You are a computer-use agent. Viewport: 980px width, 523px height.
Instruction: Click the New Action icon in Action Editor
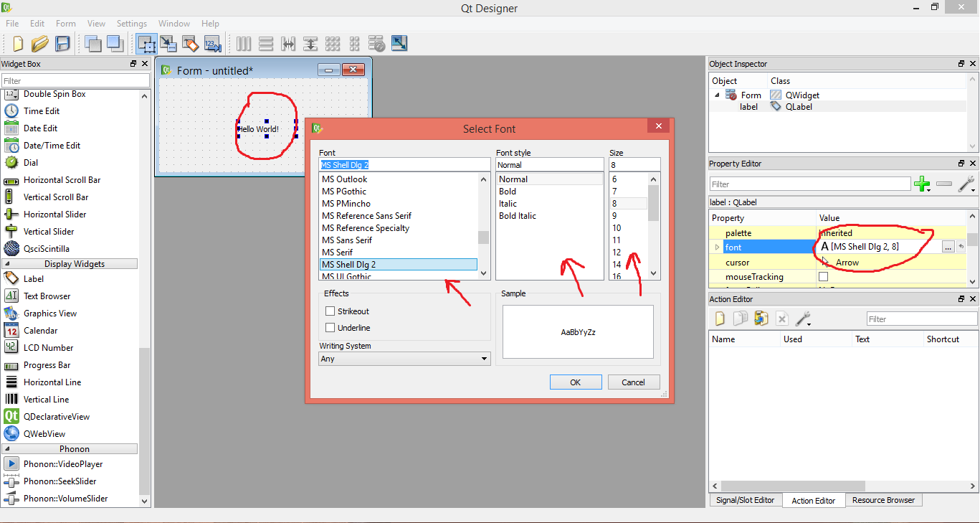[719, 318]
